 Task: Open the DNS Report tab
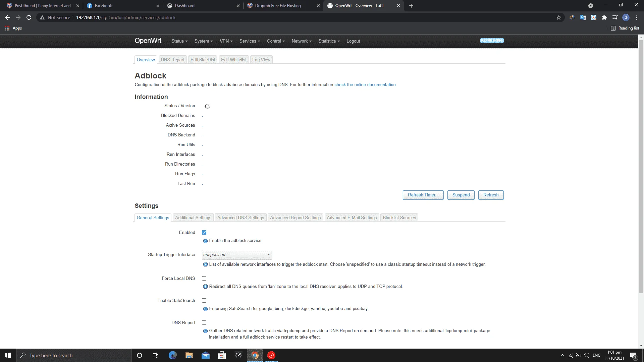coord(172,60)
